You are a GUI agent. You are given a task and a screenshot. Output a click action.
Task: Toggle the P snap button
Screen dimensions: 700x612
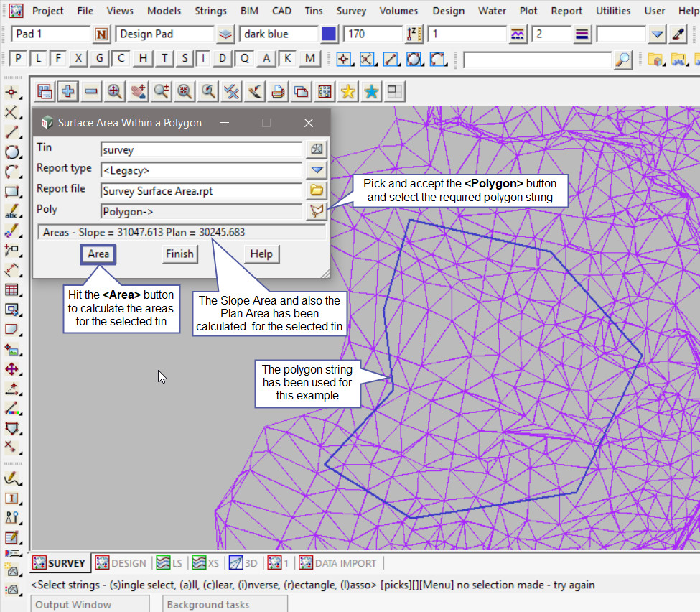point(18,59)
